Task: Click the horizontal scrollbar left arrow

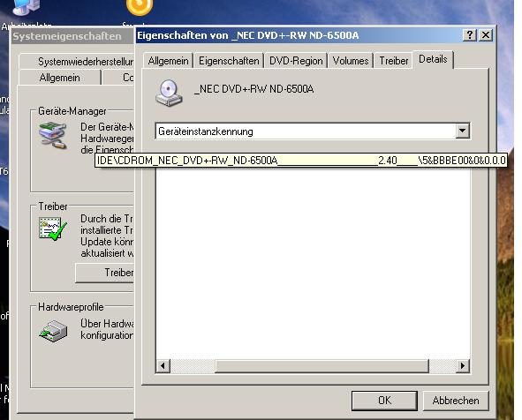Action: [x=163, y=366]
